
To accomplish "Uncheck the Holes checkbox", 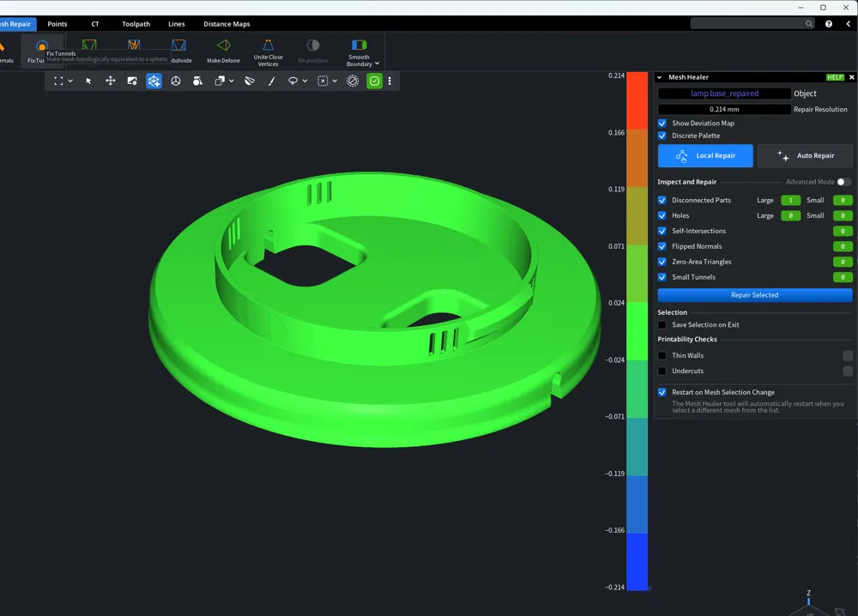I will coord(662,215).
